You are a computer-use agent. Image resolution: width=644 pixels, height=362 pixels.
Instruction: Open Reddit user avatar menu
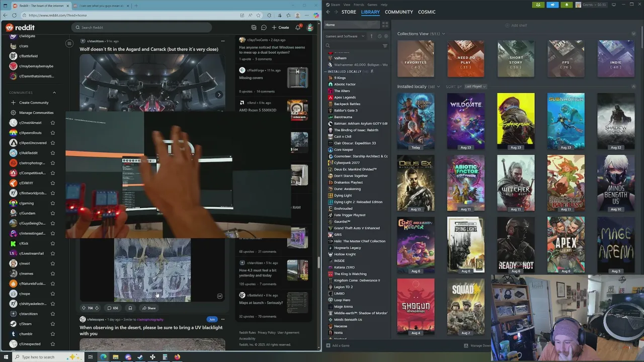pos(310,28)
